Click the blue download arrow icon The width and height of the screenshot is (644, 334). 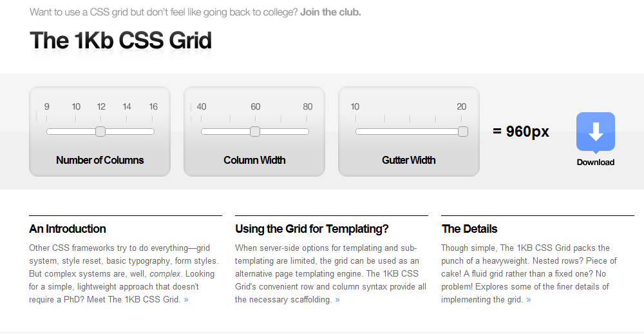point(595,132)
